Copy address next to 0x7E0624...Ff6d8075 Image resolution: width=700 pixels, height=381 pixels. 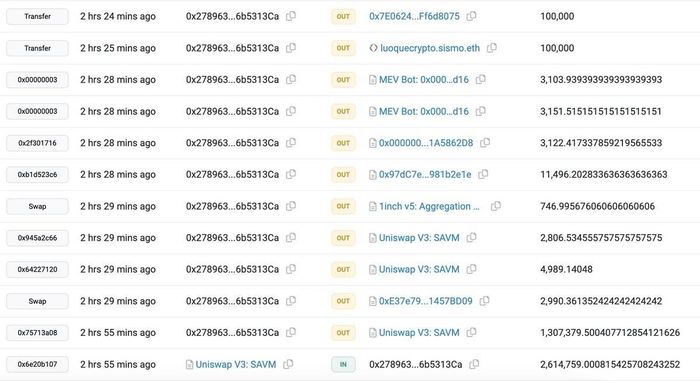(471, 16)
